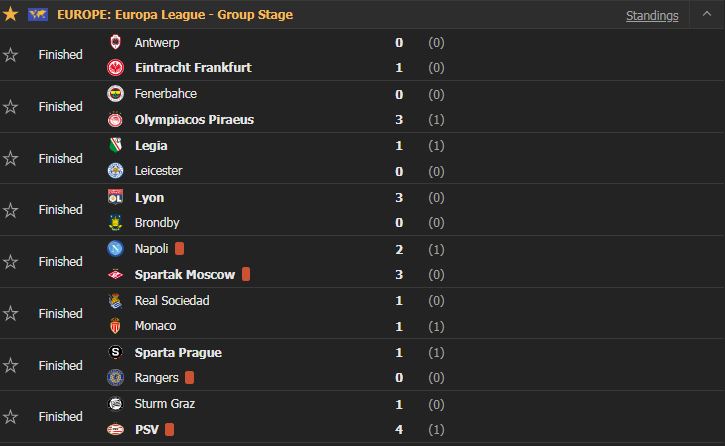Image resolution: width=725 pixels, height=446 pixels.
Task: Open the Real Sociedad team name
Action: [172, 301]
